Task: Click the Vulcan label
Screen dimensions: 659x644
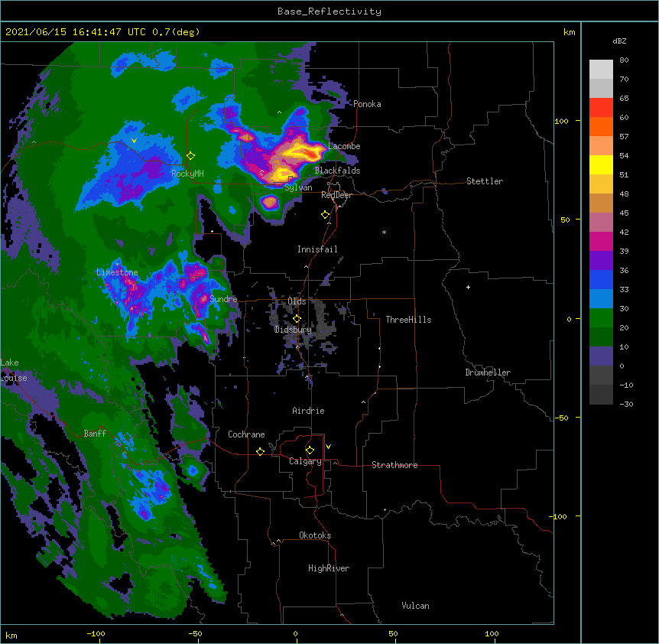Action: 415,606
